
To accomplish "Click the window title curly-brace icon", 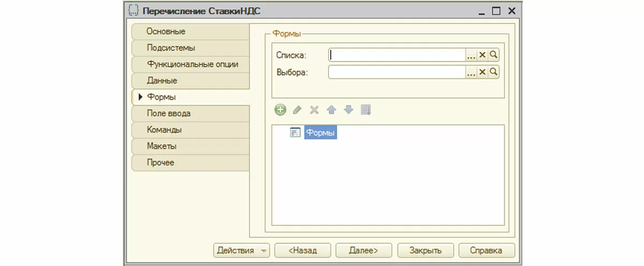I will click(134, 11).
